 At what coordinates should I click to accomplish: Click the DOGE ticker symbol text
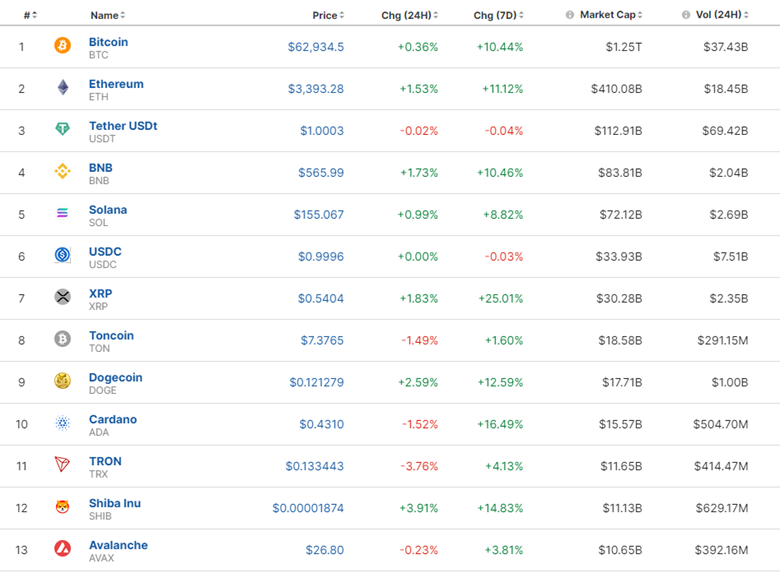[x=102, y=390]
